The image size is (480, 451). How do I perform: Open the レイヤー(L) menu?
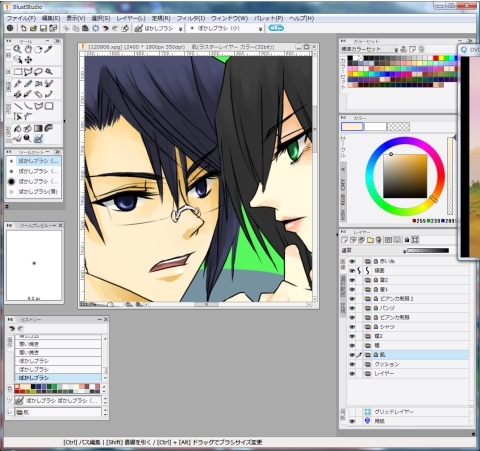tap(131, 18)
